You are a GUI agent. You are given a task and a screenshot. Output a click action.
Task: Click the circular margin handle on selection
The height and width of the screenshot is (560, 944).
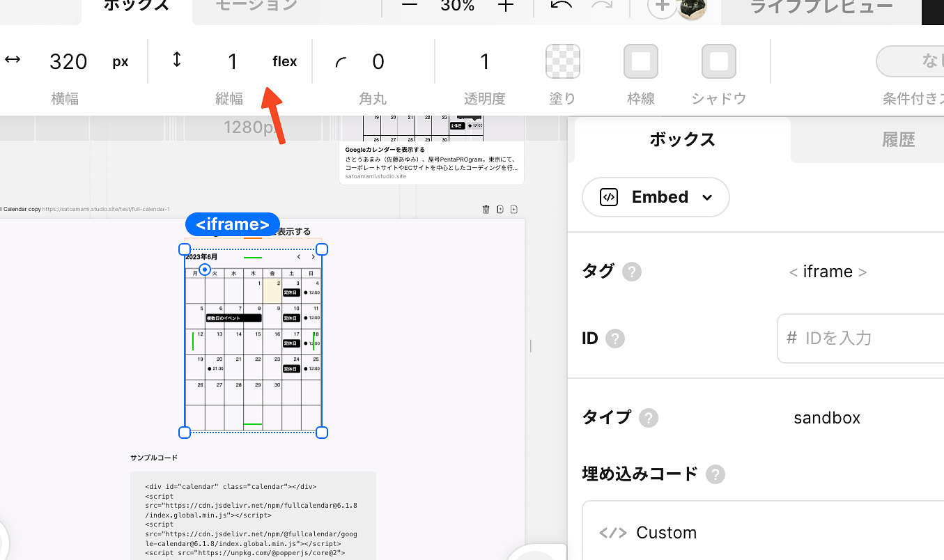pos(205,269)
